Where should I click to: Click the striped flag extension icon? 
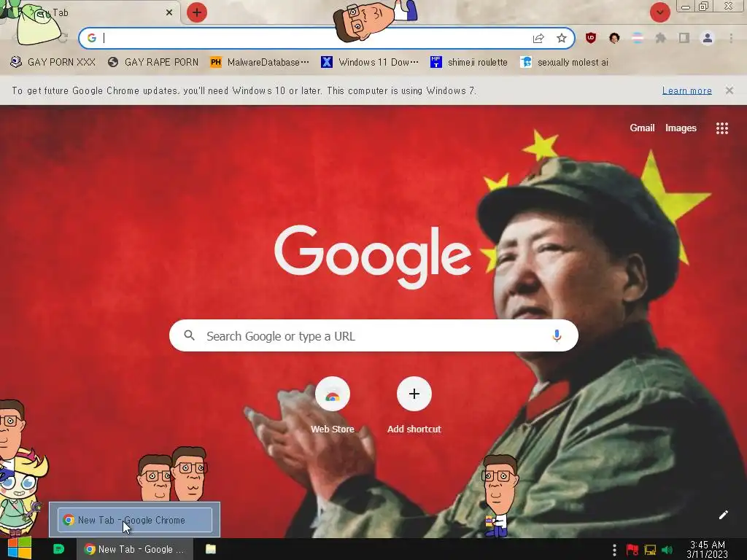pyautogui.click(x=638, y=38)
